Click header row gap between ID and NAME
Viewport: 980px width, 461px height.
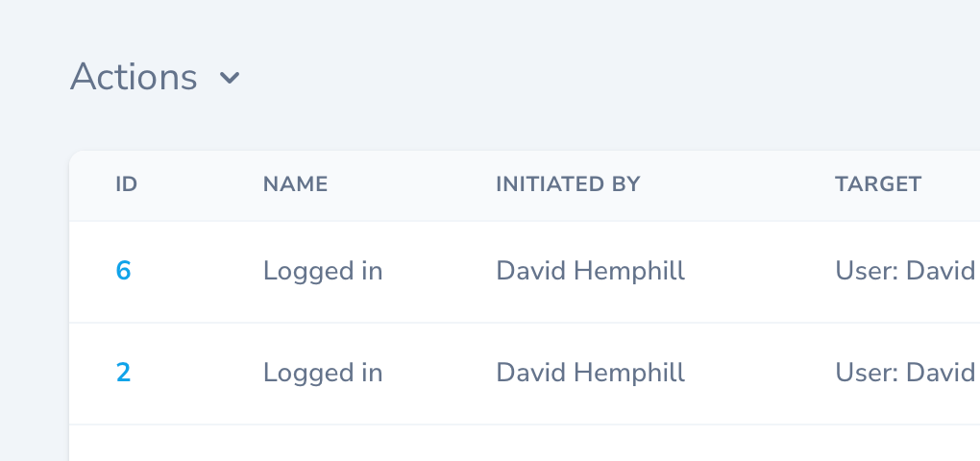(200, 184)
